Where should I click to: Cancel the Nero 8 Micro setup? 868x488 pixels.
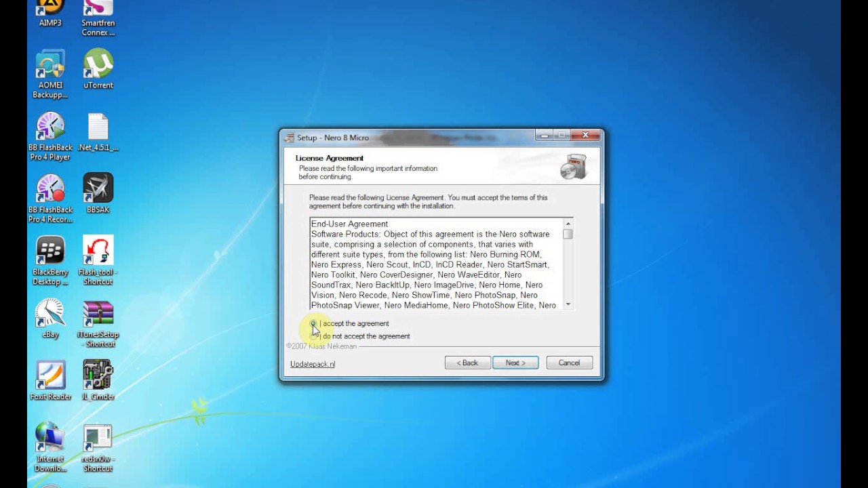569,363
